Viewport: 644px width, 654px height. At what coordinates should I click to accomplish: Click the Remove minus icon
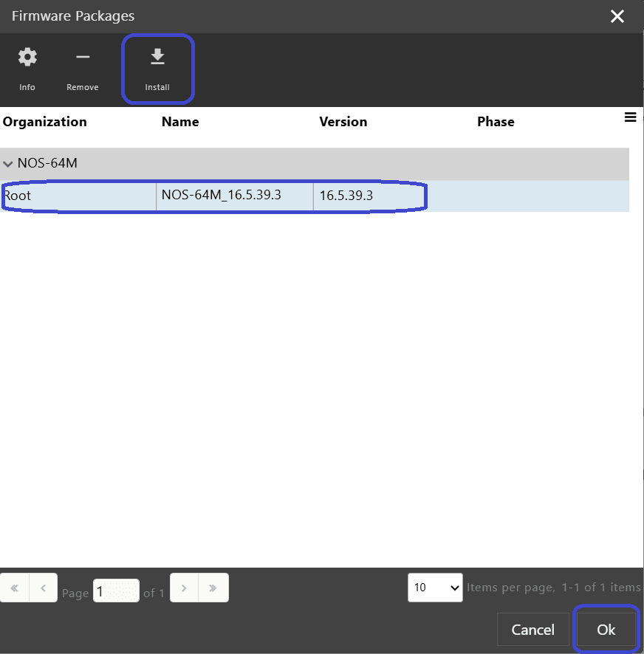(83, 58)
